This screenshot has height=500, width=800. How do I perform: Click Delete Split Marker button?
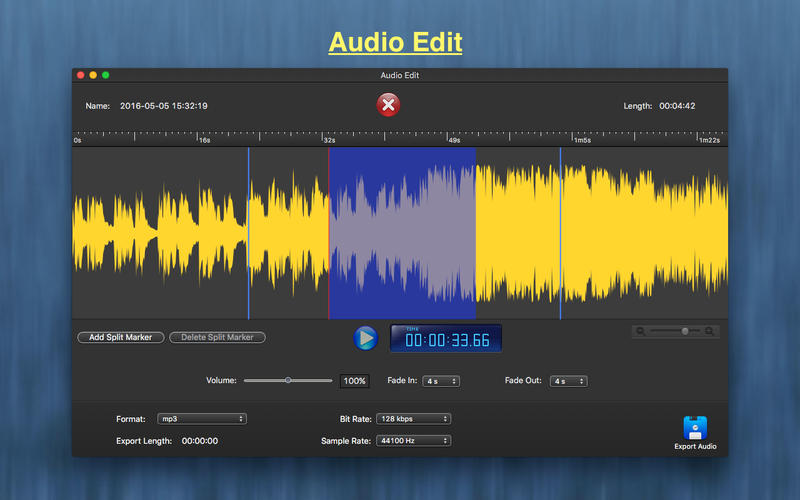pyautogui.click(x=217, y=337)
